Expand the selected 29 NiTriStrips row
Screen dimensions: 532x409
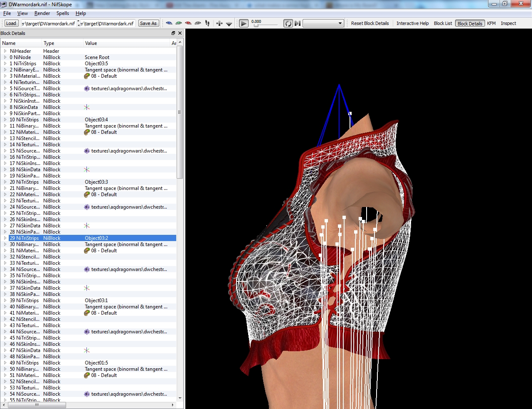pyautogui.click(x=5, y=238)
